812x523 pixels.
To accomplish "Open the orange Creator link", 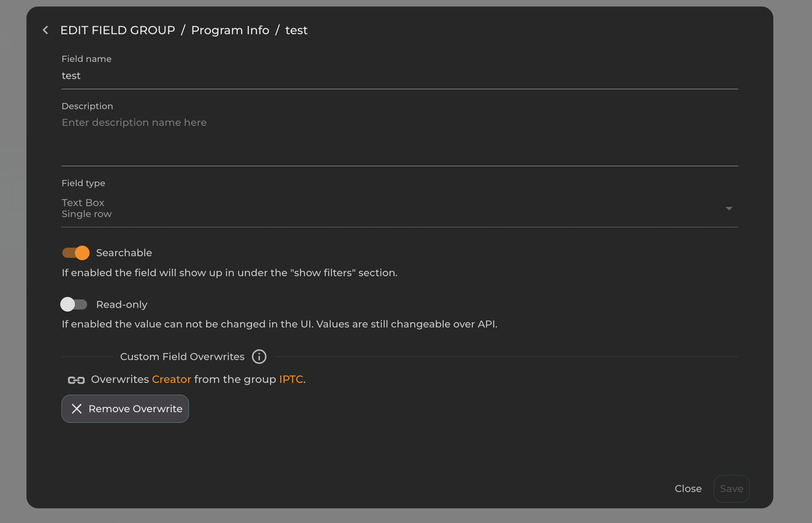I will click(x=171, y=380).
